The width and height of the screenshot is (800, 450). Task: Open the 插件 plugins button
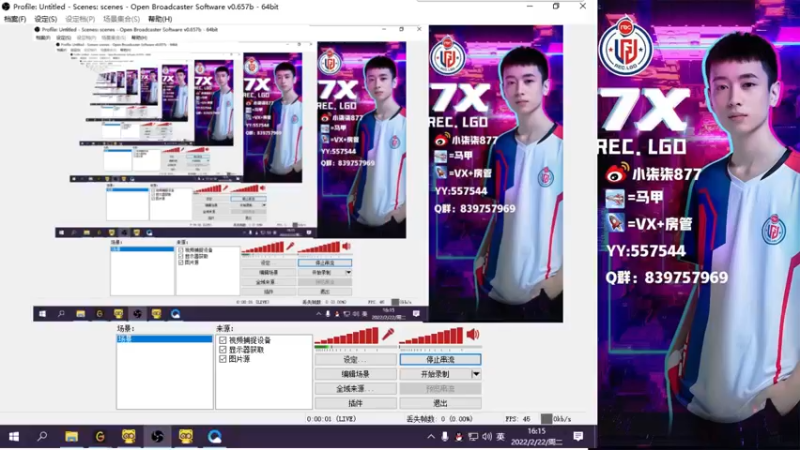pos(356,403)
